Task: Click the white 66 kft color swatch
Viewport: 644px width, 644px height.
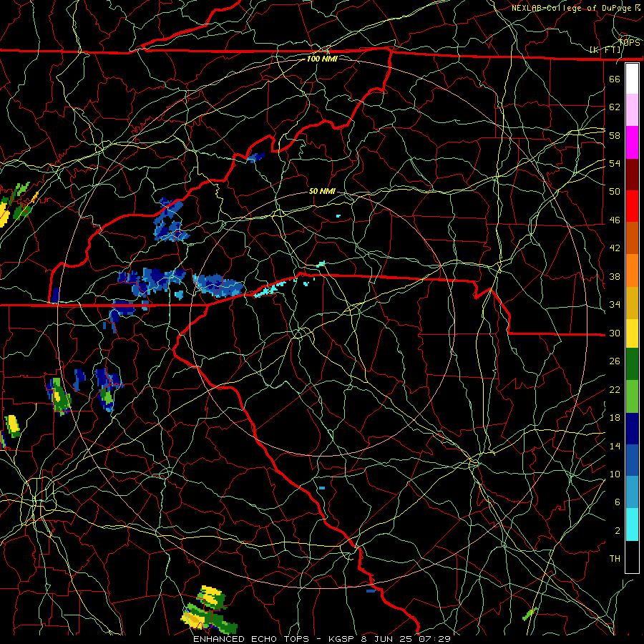Action: 632,79
